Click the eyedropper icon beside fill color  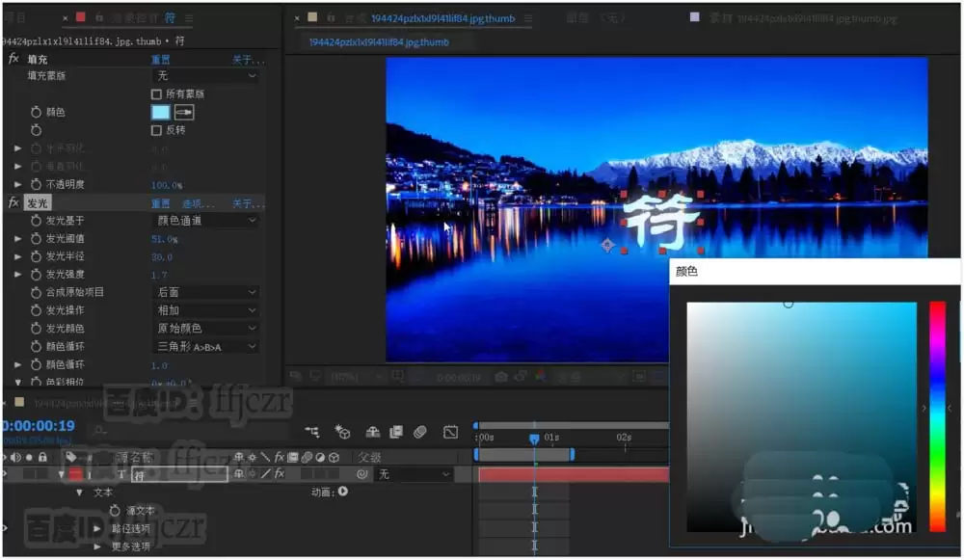point(184,112)
